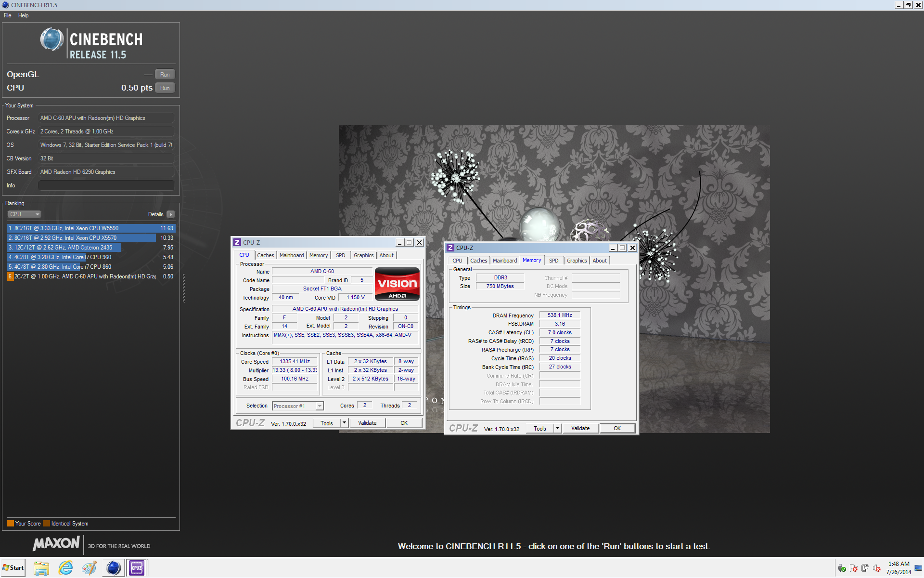Switch to About tab in left CPU-Z

(386, 255)
